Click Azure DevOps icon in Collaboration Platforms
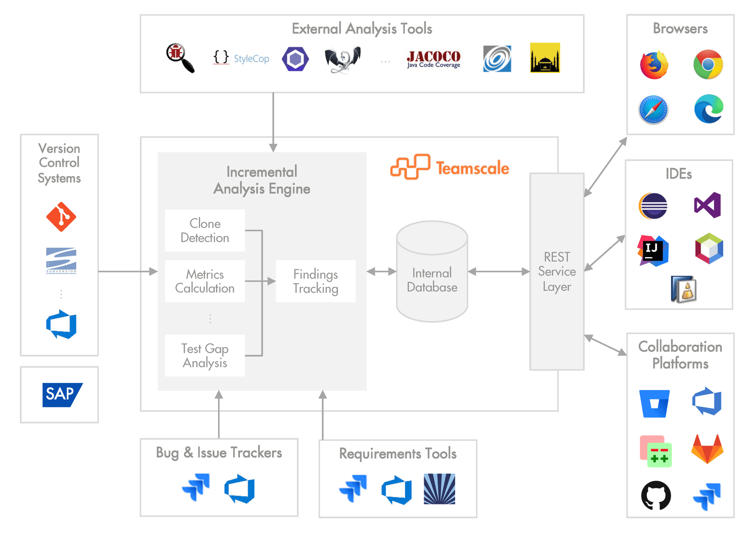Viewport: 756px width, 536px height. (707, 401)
